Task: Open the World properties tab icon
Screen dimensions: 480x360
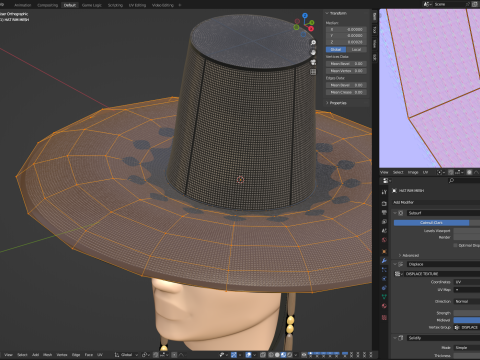Action: point(384,240)
